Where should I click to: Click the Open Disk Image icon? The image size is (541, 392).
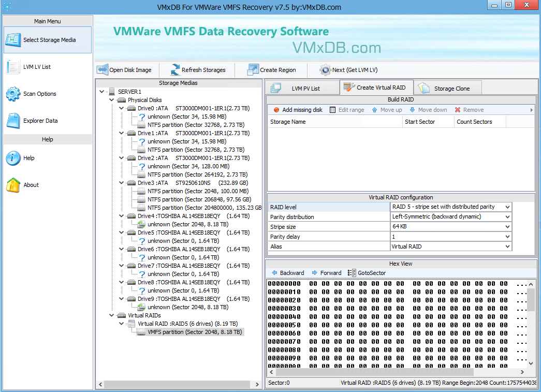click(102, 70)
